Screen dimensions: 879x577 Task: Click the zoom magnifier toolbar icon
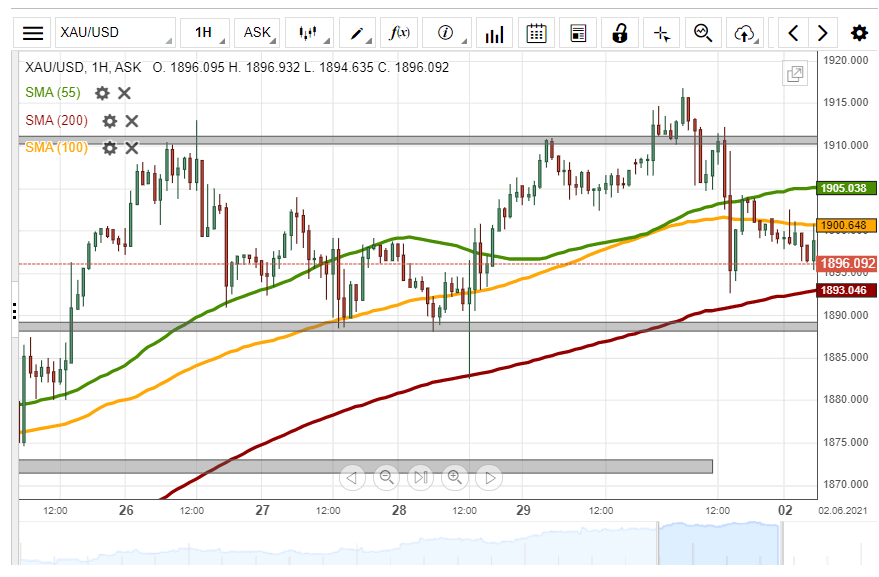703,33
